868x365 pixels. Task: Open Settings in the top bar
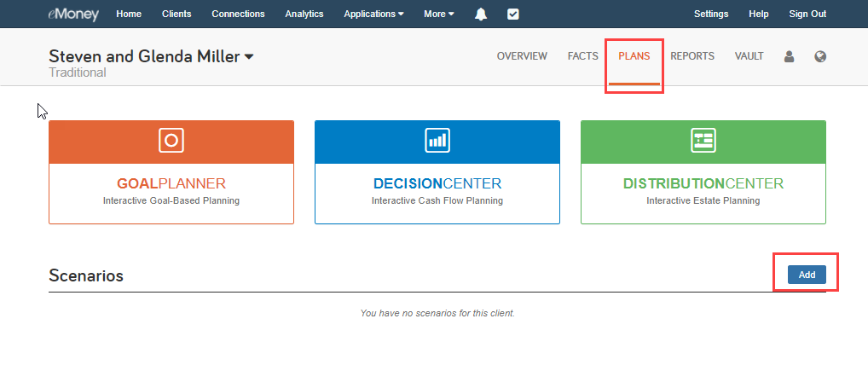point(711,14)
